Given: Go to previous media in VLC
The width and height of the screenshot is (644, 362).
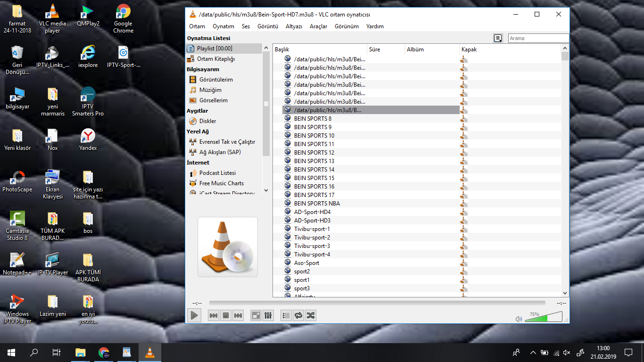Looking at the screenshot, I should [214, 315].
